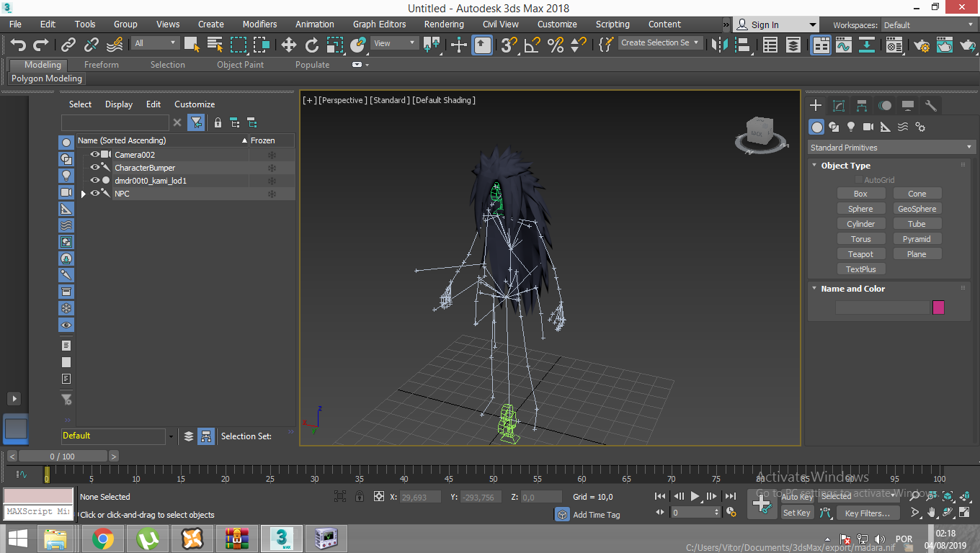The height and width of the screenshot is (553, 980).
Task: Open the Mirror tool
Action: [718, 45]
